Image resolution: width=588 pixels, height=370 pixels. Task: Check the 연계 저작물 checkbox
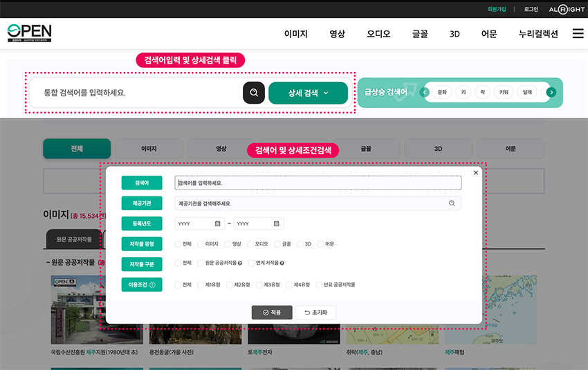[x=251, y=263]
